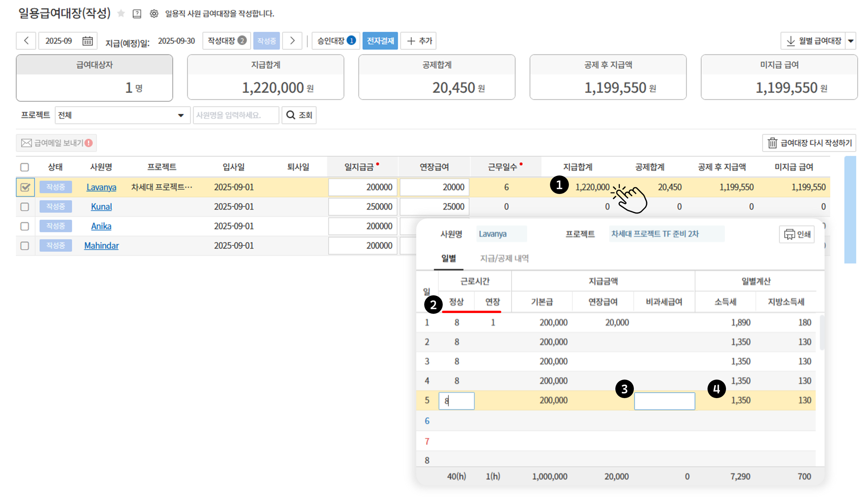
Task: Select the 일별 tab
Action: [448, 259]
